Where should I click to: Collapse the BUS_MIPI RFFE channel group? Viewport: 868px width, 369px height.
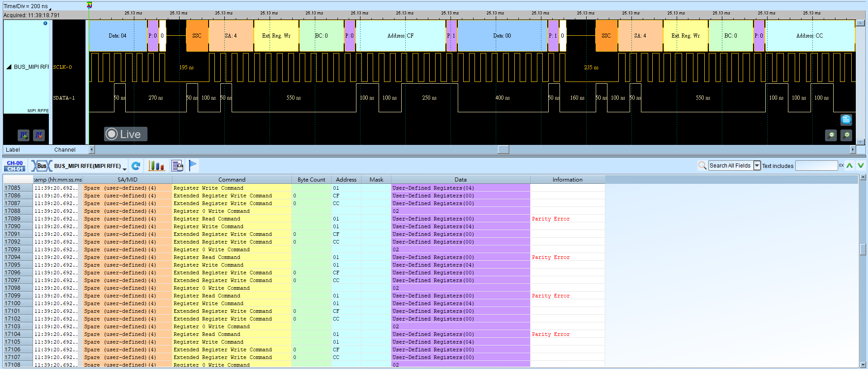point(9,67)
